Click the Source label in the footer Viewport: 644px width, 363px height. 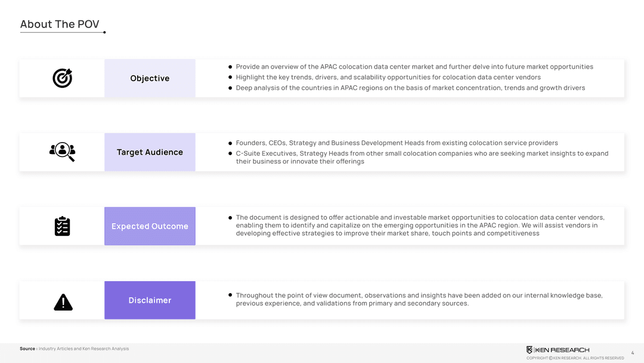tap(27, 349)
